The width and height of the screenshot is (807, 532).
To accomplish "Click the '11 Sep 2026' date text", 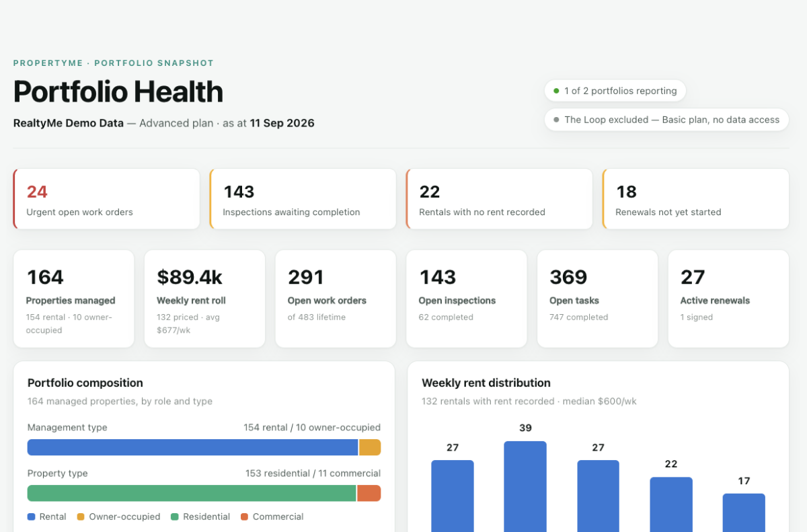I will (x=282, y=123).
